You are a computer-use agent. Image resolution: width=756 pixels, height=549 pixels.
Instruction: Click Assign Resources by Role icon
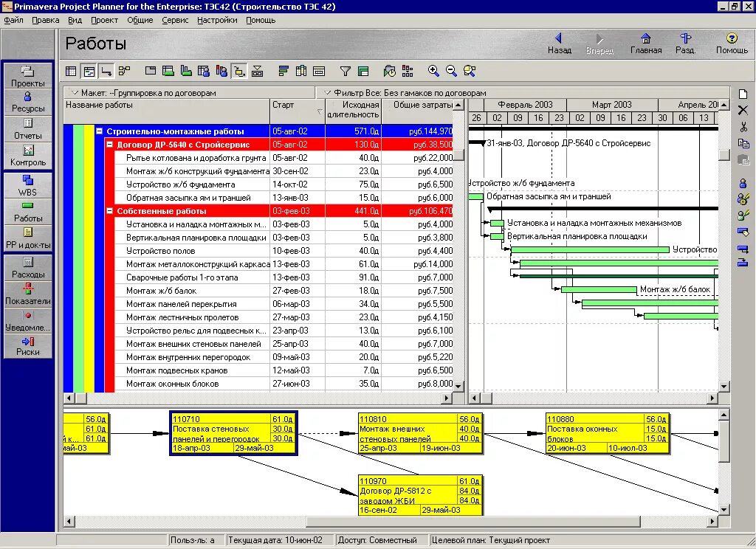pyautogui.click(x=743, y=199)
